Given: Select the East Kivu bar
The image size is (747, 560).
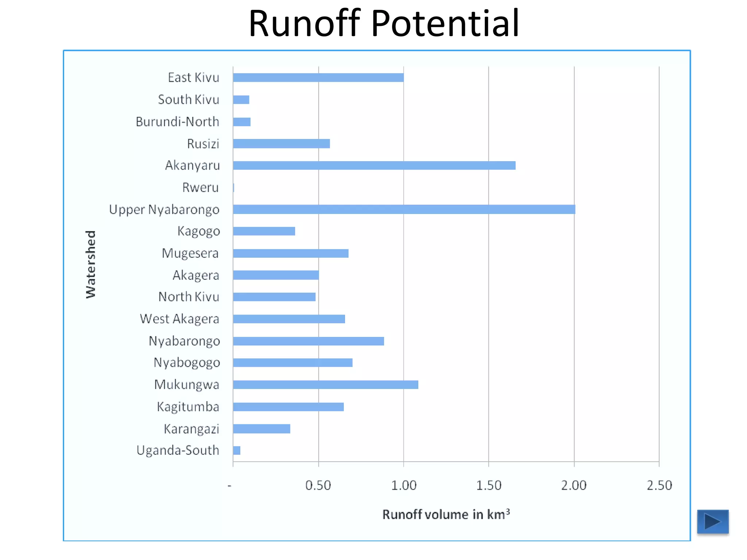Looking at the screenshot, I should tap(318, 78).
